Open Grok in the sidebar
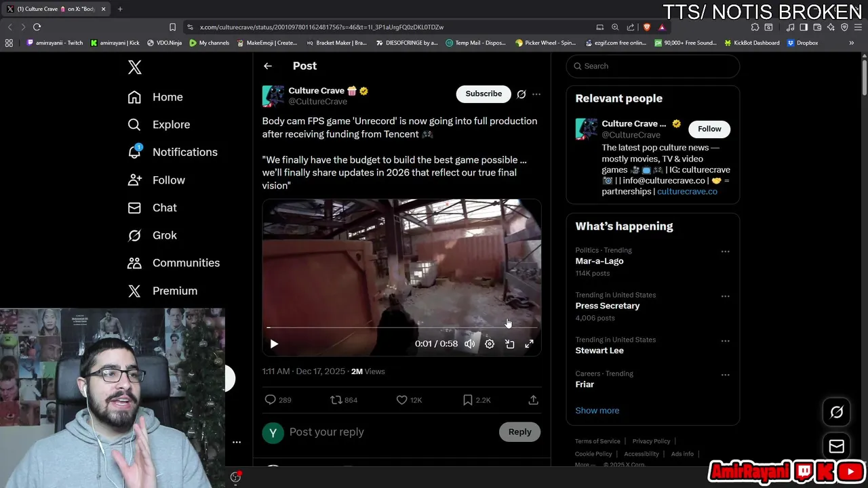The image size is (868, 488). 152,235
